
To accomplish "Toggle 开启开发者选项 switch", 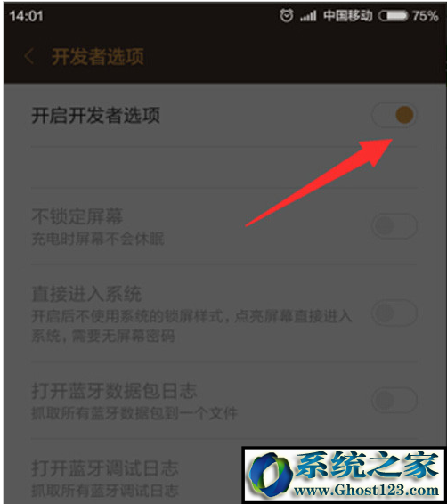I will [x=394, y=115].
